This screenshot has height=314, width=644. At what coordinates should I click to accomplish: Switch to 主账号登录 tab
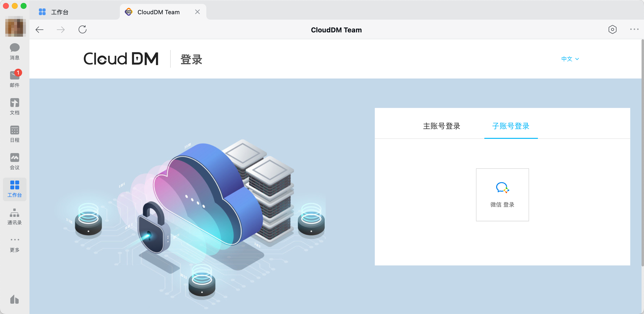[x=441, y=126]
